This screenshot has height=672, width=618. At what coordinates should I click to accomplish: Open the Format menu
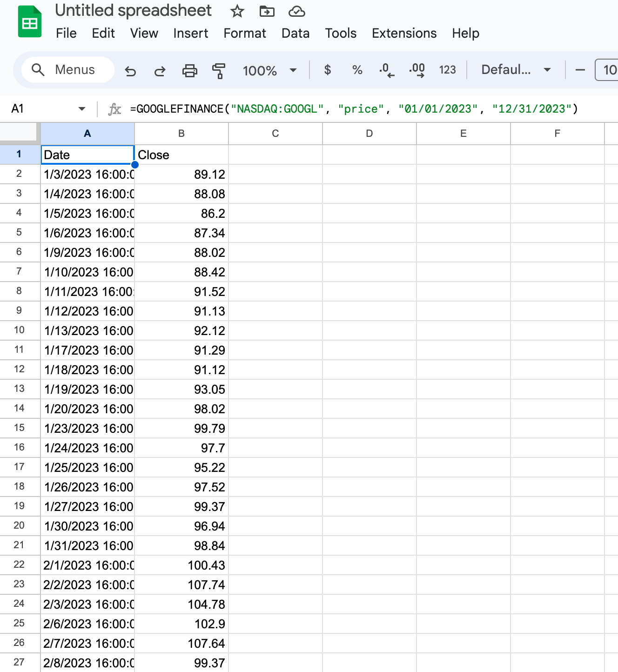tap(245, 34)
